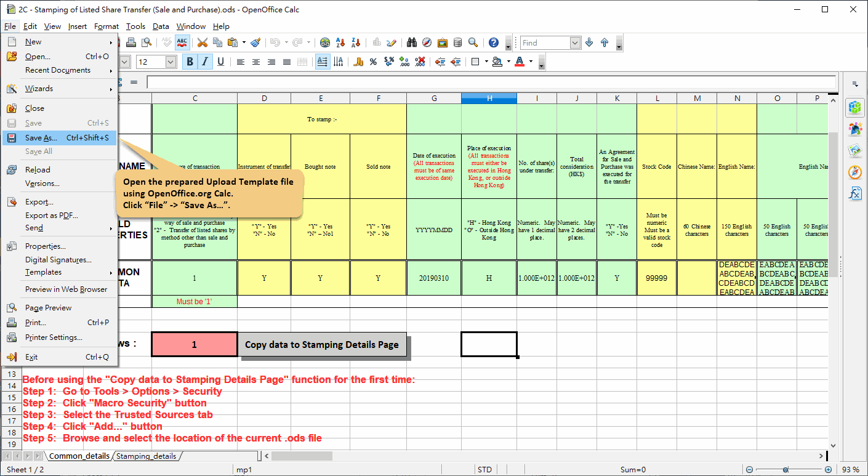Apply currency number format icon
Image resolution: width=868 pixels, height=476 pixels.
pos(358,62)
